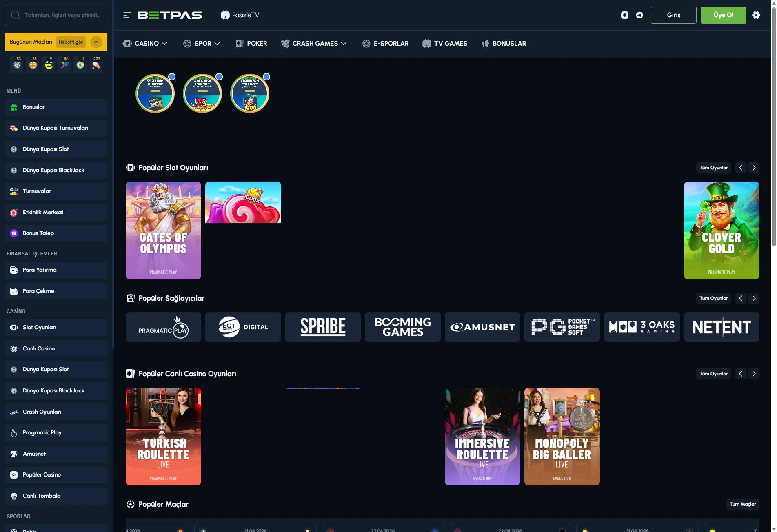Click Tüm Maçlar in Popüler Maçlar
The image size is (777, 532).
coord(743,504)
